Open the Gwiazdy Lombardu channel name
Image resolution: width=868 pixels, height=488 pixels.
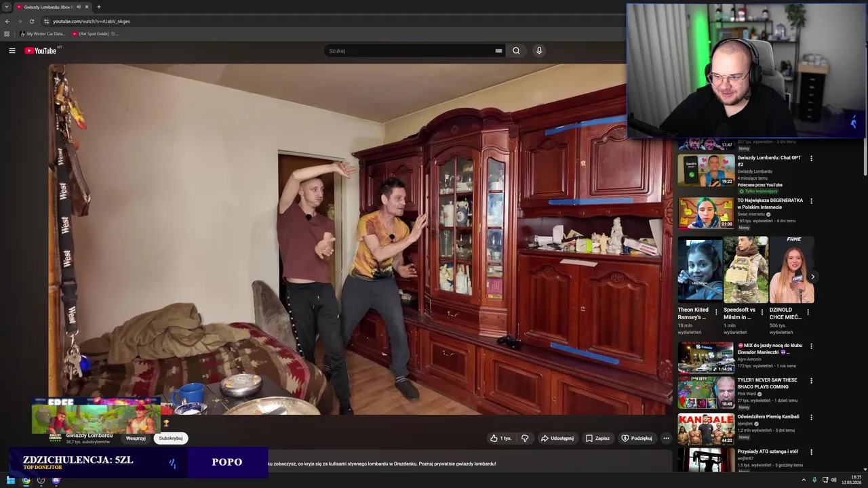coord(90,435)
